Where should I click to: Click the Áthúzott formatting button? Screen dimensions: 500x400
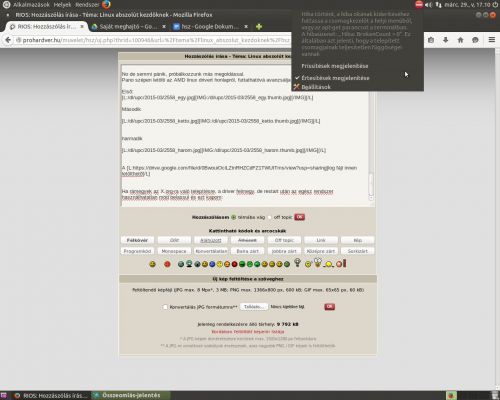click(x=247, y=240)
